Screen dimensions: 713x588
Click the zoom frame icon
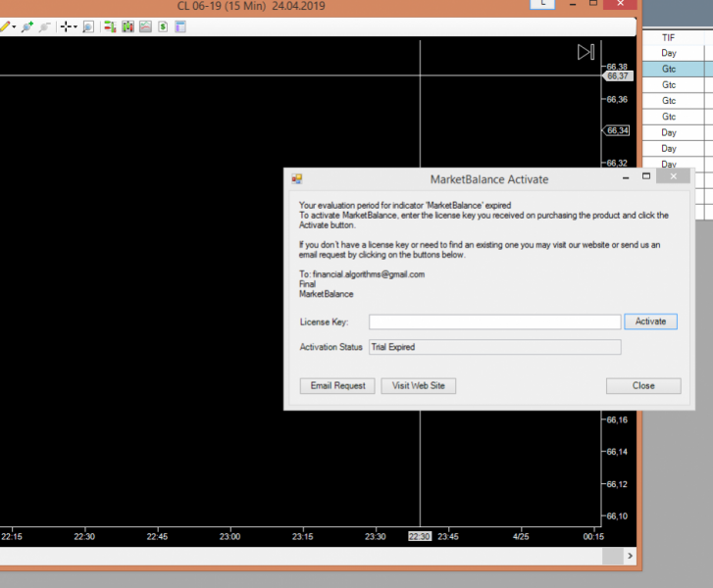(88, 26)
